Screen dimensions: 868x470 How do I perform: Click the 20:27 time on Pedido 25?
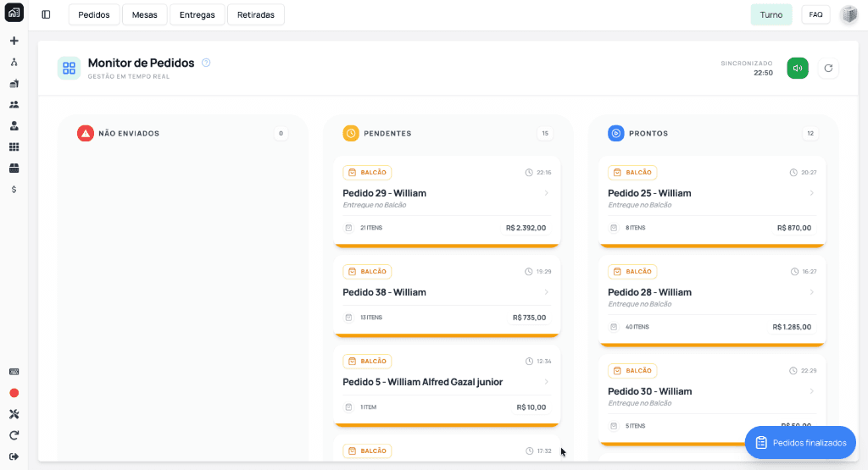(x=809, y=173)
